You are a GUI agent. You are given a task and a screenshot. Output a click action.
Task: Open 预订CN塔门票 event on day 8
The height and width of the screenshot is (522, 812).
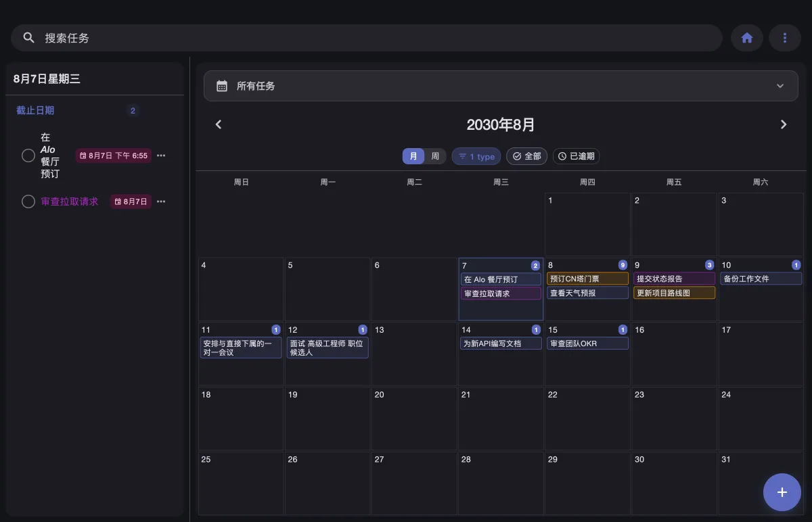(x=587, y=279)
